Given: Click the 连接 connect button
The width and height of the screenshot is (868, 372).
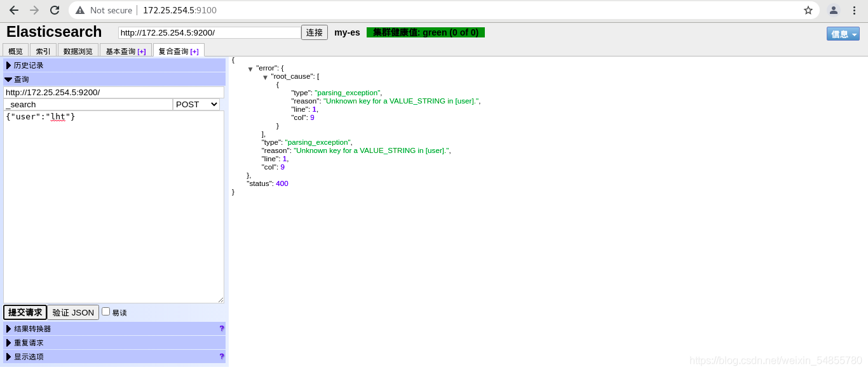Looking at the screenshot, I should (315, 32).
